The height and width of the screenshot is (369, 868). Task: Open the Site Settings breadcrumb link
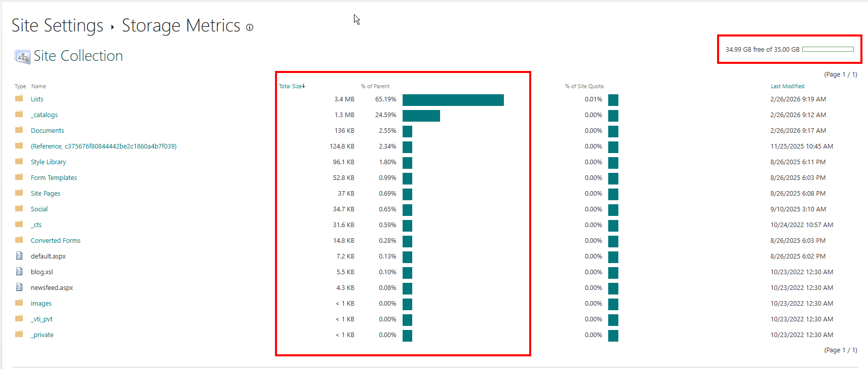click(57, 25)
